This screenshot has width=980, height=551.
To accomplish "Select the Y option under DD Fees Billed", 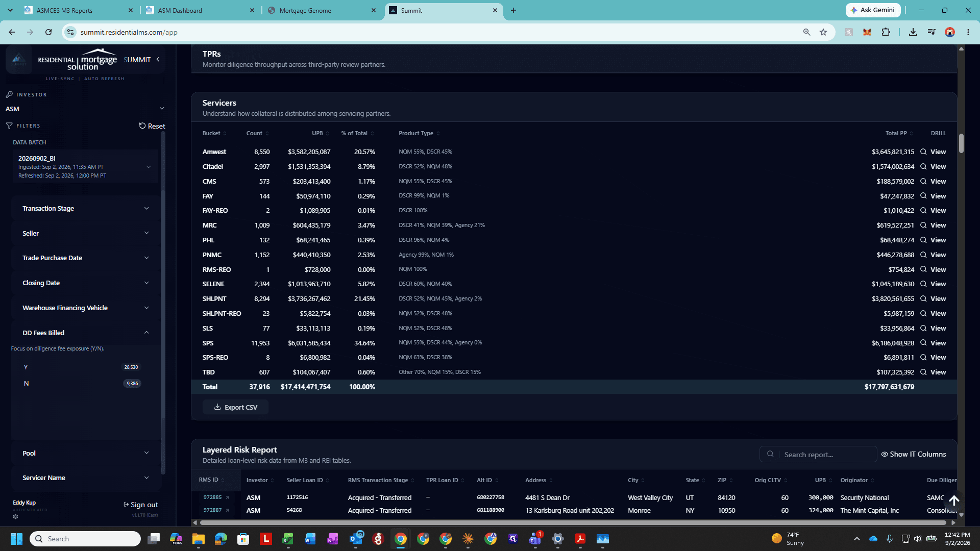I will pos(82,367).
